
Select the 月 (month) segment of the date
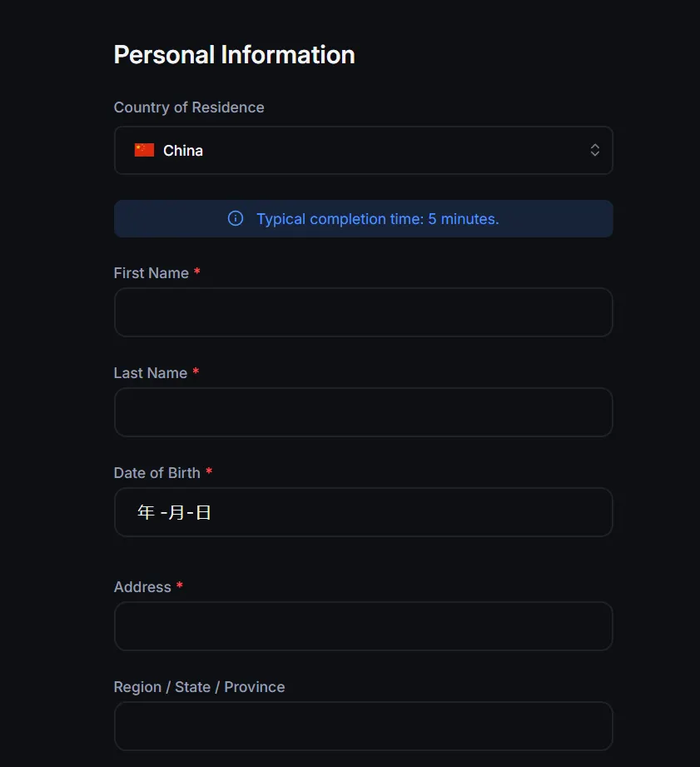point(176,512)
